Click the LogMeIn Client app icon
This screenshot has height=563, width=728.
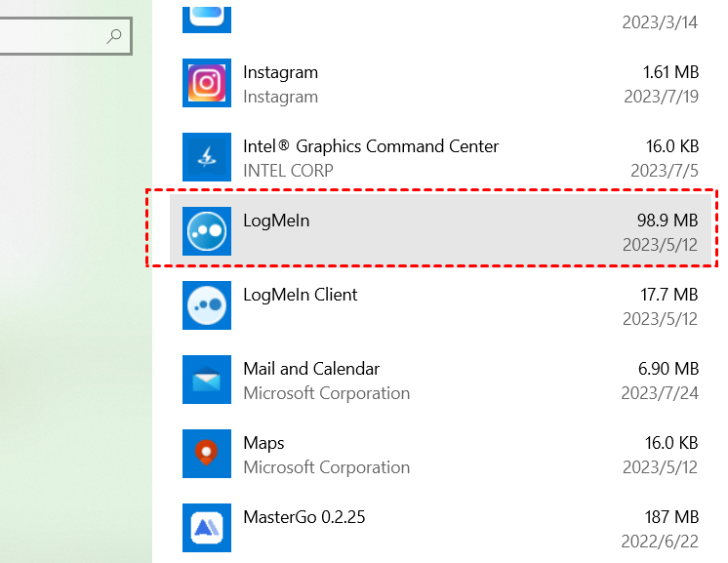207,305
